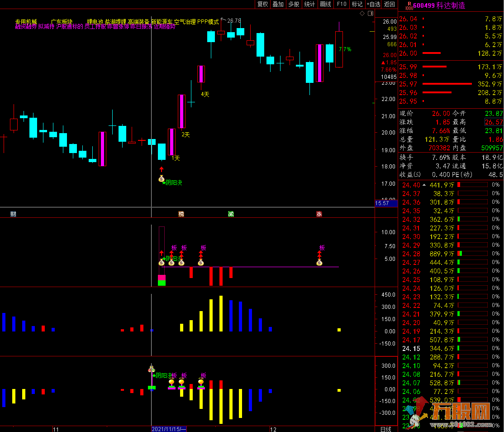
Task: Click 涨幅 value 7.66%
Action: click(441, 130)
